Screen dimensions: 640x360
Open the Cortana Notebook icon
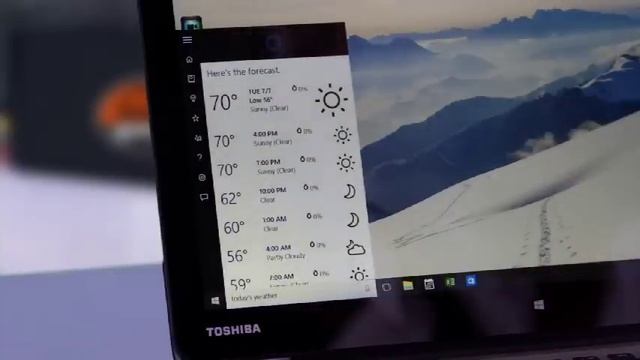pyautogui.click(x=191, y=78)
